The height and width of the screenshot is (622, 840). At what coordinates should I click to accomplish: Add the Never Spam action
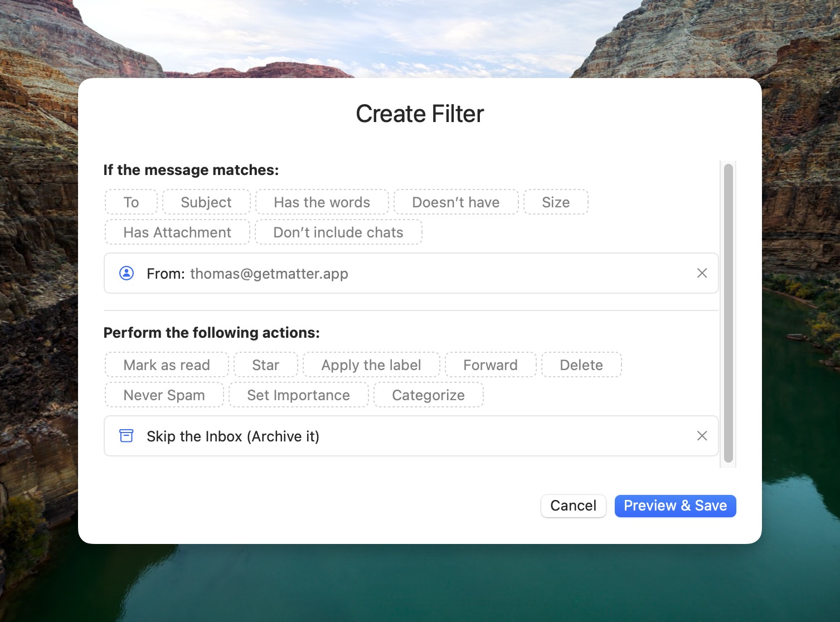coord(164,395)
